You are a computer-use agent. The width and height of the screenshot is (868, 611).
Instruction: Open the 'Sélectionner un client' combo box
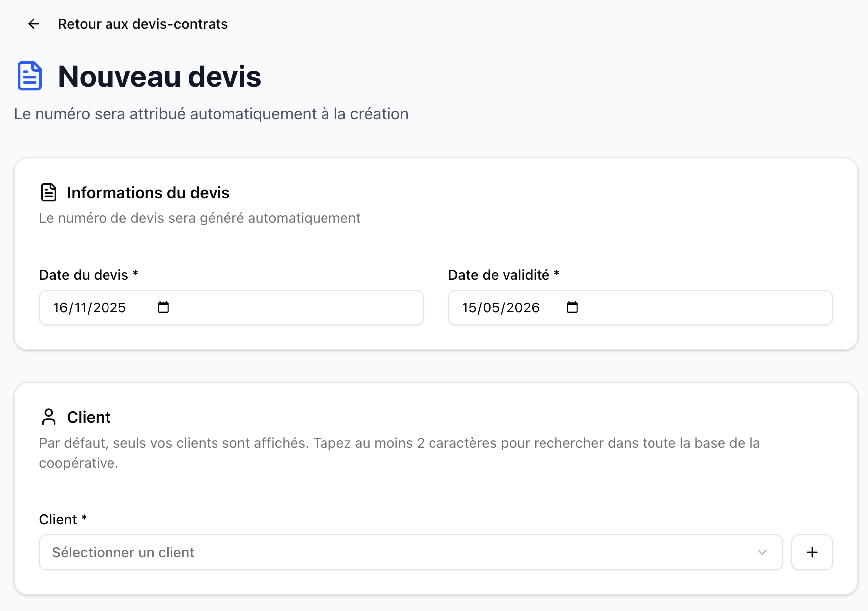(x=398, y=552)
